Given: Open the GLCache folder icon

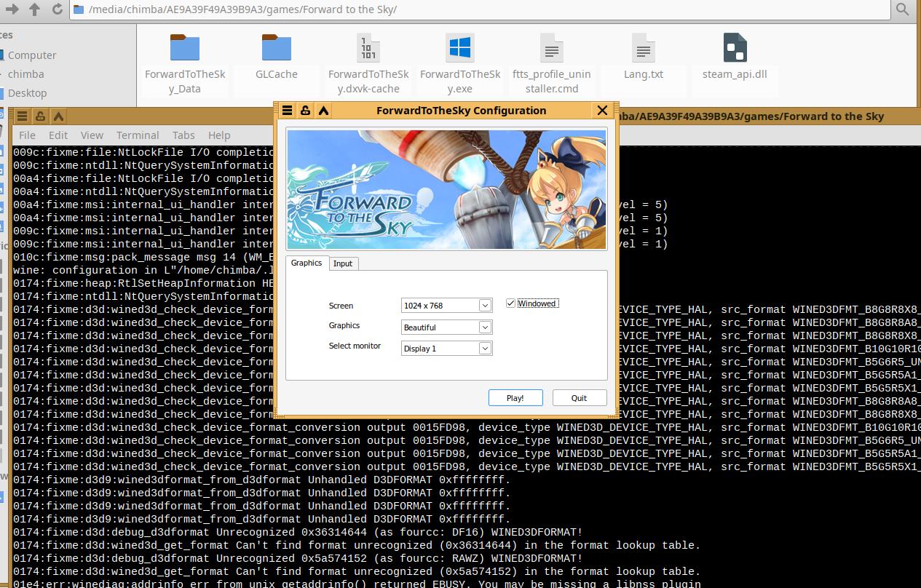Looking at the screenshot, I should coord(277,48).
